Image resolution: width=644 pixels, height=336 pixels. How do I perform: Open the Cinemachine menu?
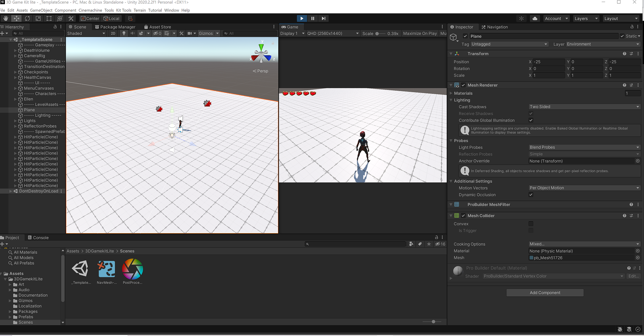[x=90, y=10]
